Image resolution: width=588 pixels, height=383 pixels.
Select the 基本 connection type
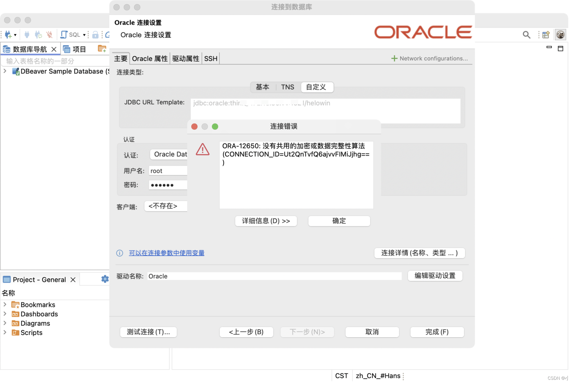pyautogui.click(x=263, y=87)
